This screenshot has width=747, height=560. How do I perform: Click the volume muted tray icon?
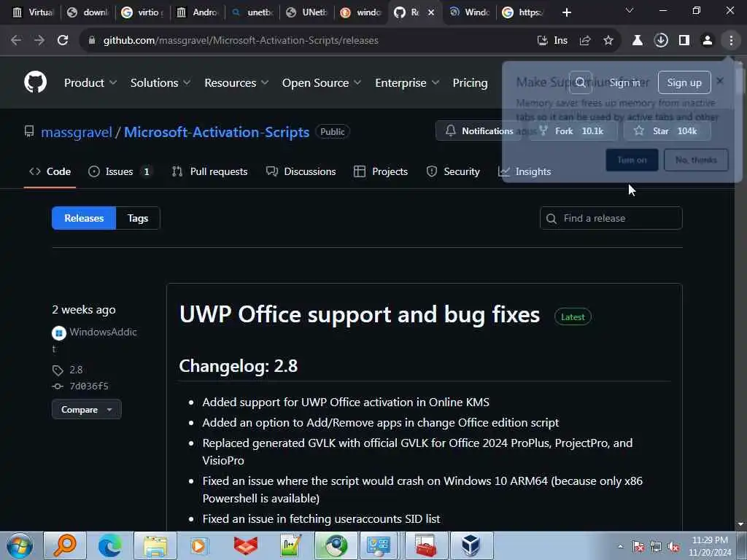[x=673, y=547]
